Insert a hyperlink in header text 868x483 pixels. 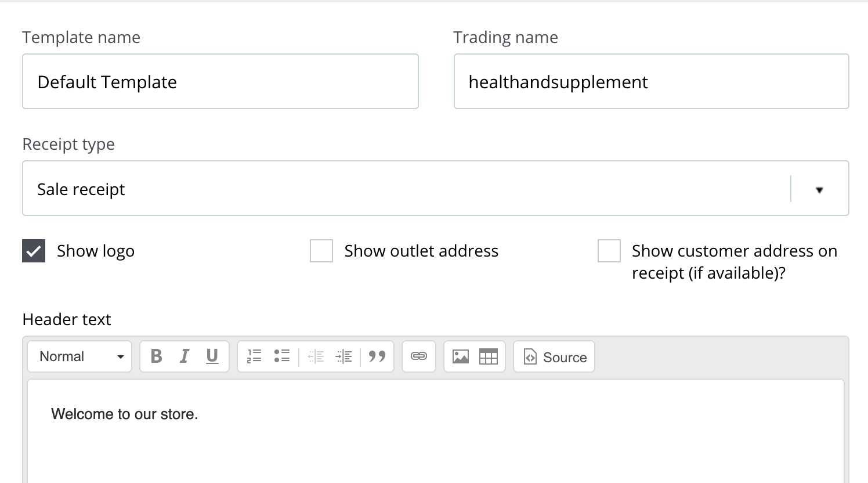pyautogui.click(x=419, y=356)
